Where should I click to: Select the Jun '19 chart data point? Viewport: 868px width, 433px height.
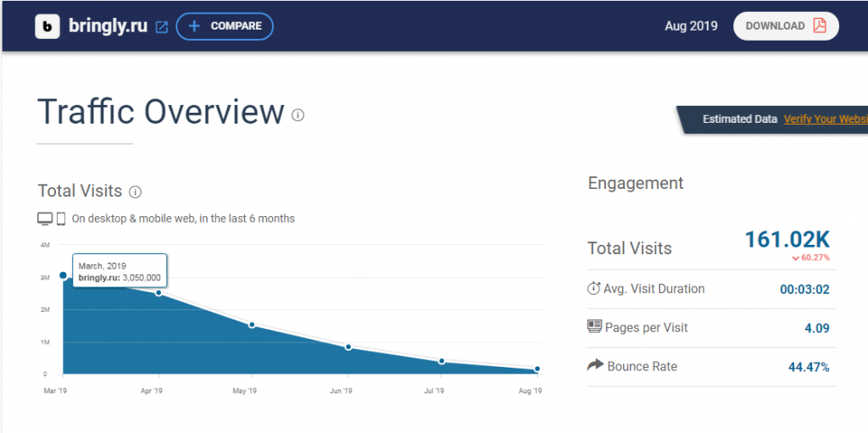point(348,347)
